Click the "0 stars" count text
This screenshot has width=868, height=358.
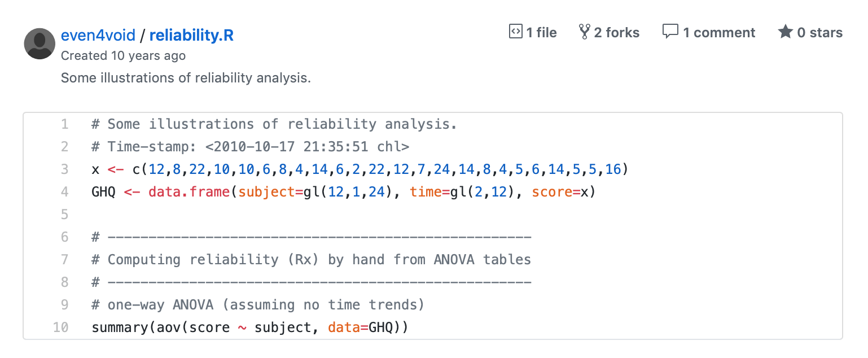click(x=819, y=33)
